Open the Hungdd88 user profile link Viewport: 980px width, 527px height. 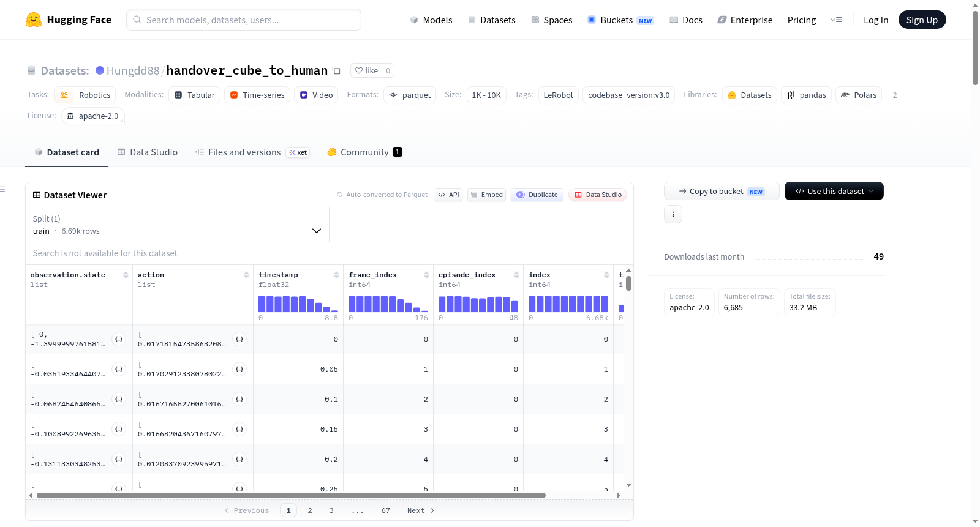click(x=133, y=70)
